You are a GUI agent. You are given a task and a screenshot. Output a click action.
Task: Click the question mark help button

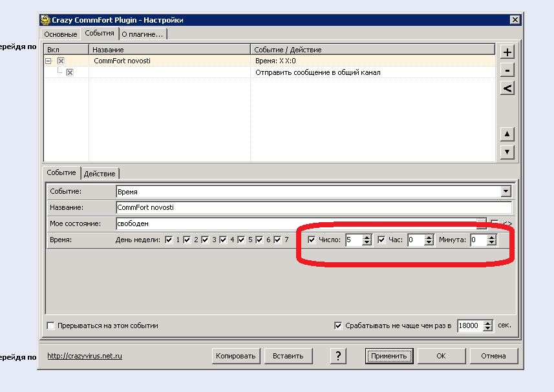338,356
